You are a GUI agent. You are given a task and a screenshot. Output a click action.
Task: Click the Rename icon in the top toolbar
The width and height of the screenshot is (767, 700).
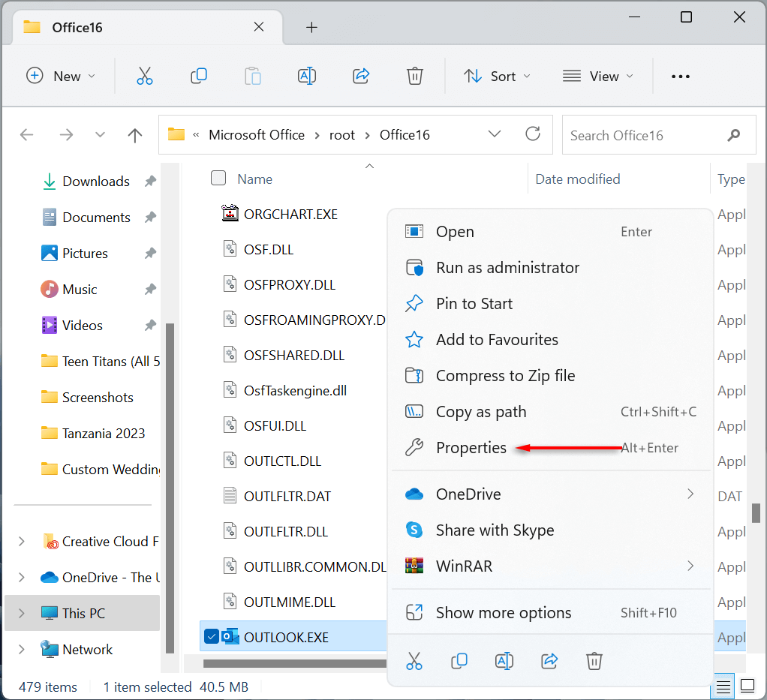(306, 76)
